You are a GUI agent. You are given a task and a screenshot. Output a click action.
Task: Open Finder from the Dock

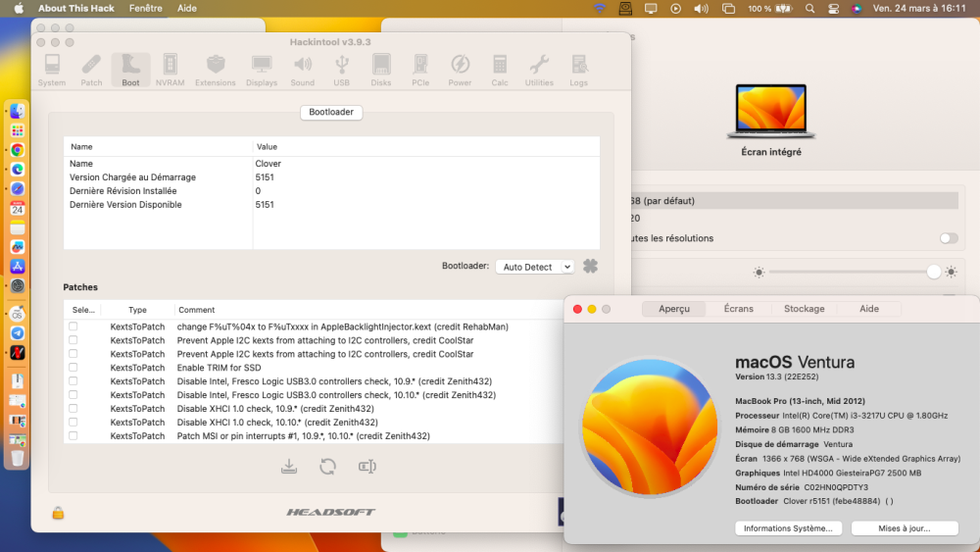pyautogui.click(x=18, y=111)
